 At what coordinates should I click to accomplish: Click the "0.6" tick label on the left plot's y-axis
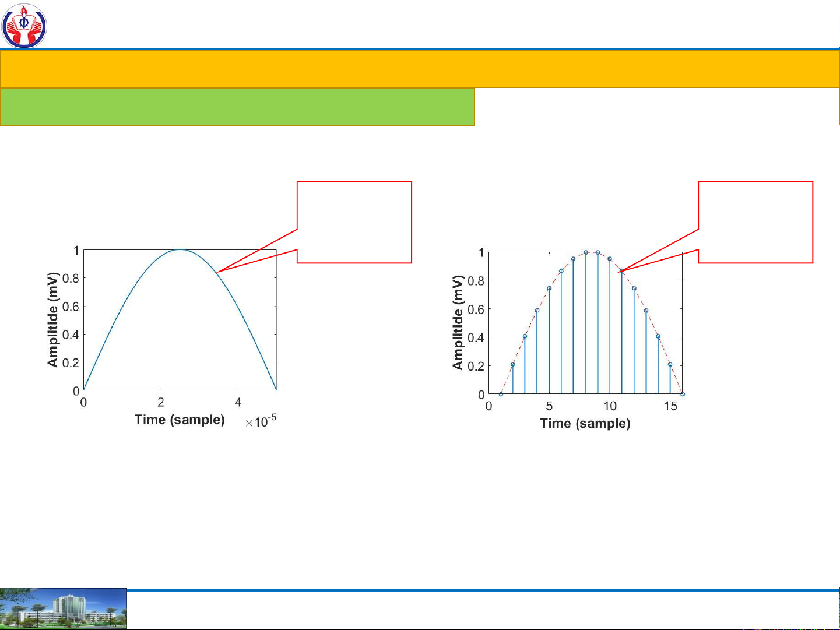[71, 307]
